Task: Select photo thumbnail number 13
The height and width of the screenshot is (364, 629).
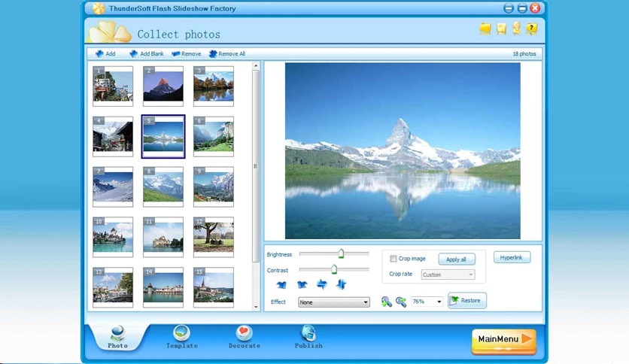Action: (113, 287)
